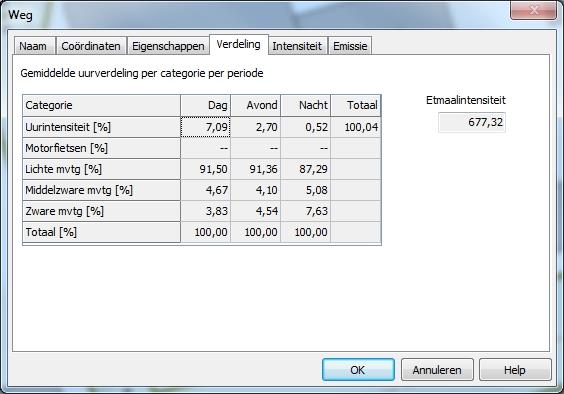Click the Avond column header
This screenshot has width=564, height=394.
coord(256,105)
